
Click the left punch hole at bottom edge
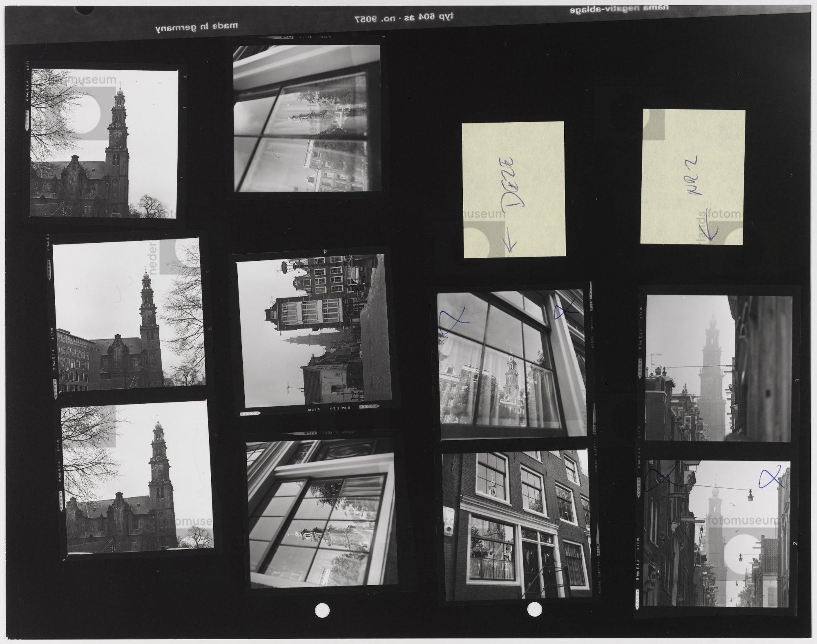click(322, 610)
